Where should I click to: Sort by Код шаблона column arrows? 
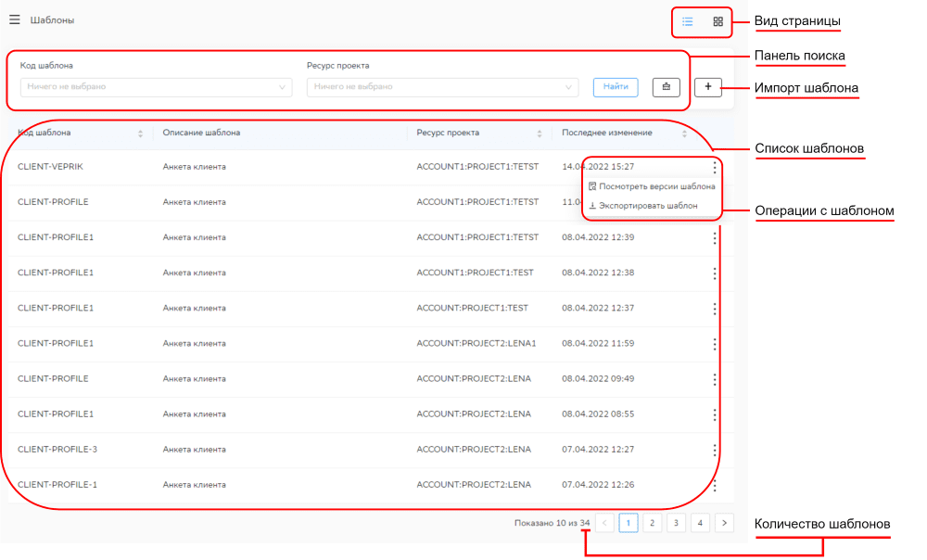tap(140, 134)
